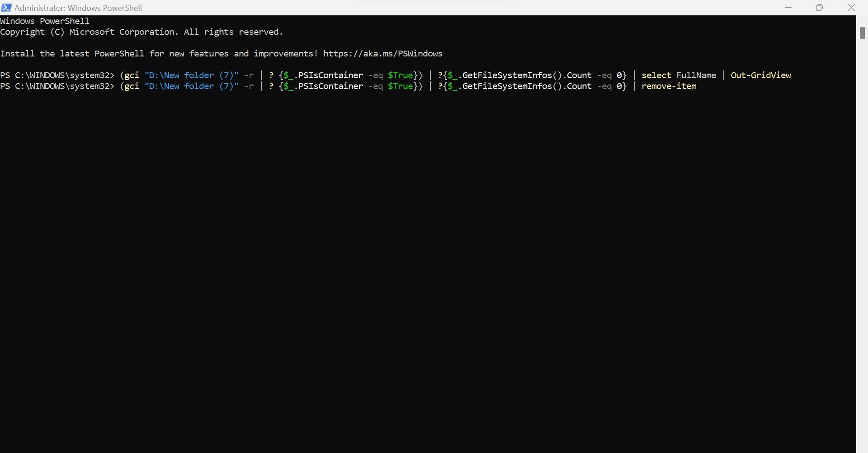Click the folder path string in second command
Image resolution: width=868 pixels, height=453 pixels.
191,86
